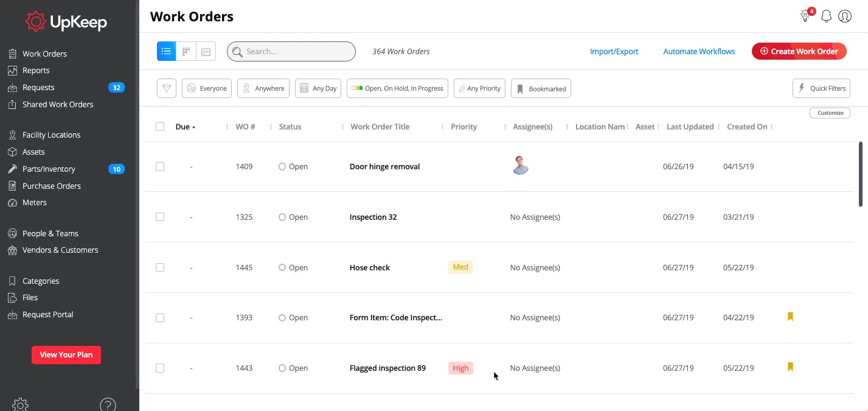Click the Create Work Order button

[x=799, y=51]
